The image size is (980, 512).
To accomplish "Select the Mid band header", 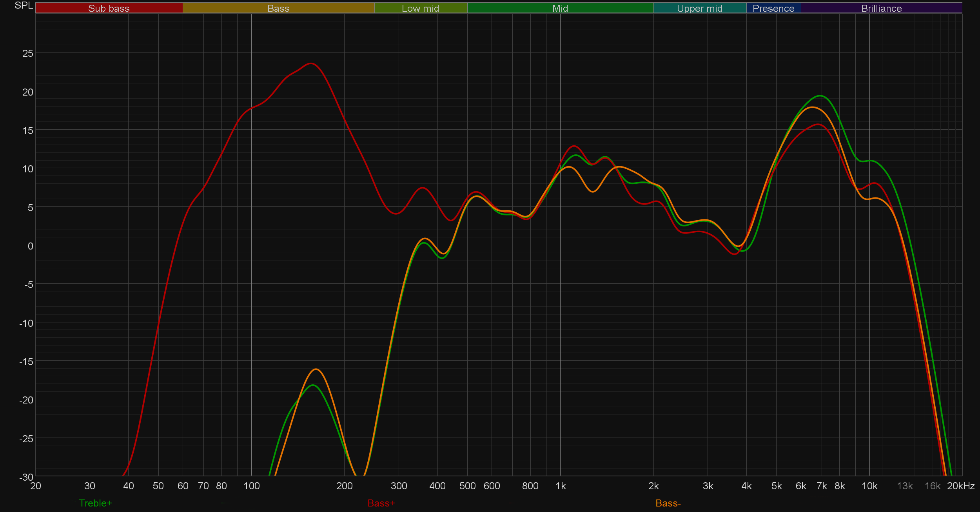I will (x=560, y=8).
